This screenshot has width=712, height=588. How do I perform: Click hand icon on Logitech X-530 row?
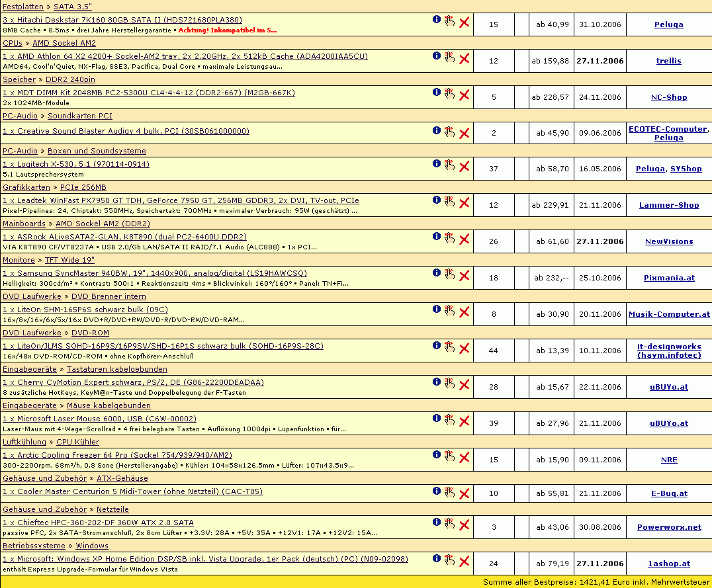[x=449, y=165]
